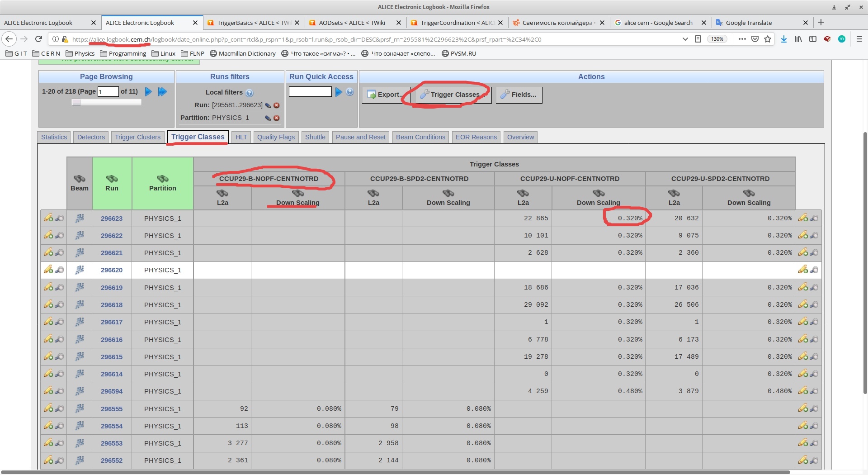Open the FLNP bookmarks folder
Screen dimensions: 868x475
click(193, 53)
